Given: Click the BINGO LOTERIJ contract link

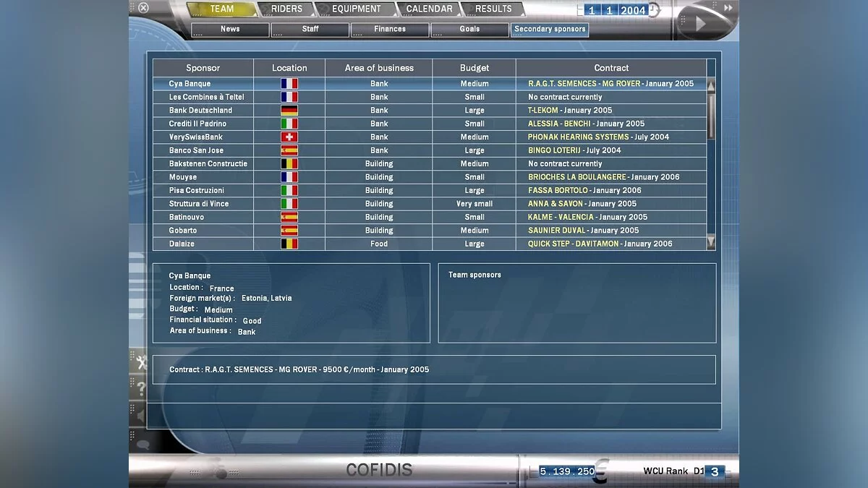Looking at the screenshot, I should (x=555, y=150).
